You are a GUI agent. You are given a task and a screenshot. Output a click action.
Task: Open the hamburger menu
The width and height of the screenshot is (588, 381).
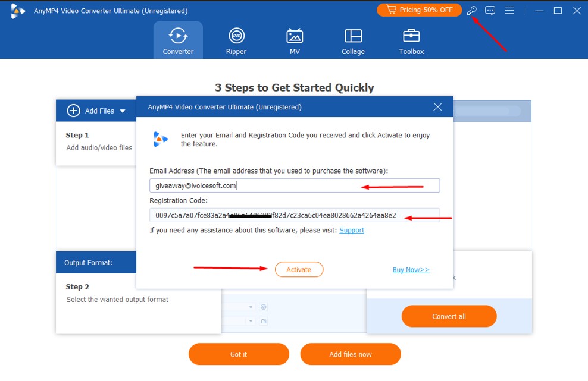509,10
